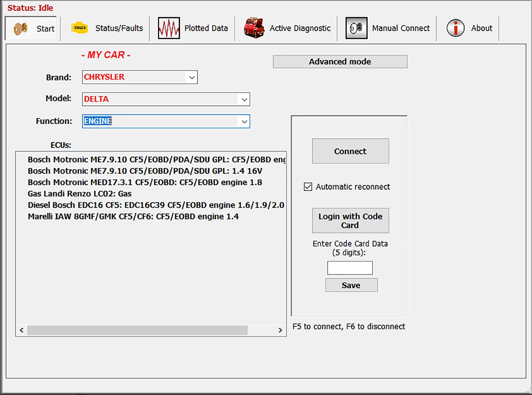532x395 pixels.
Task: Click the Manual Connect plug icon
Action: (356, 28)
